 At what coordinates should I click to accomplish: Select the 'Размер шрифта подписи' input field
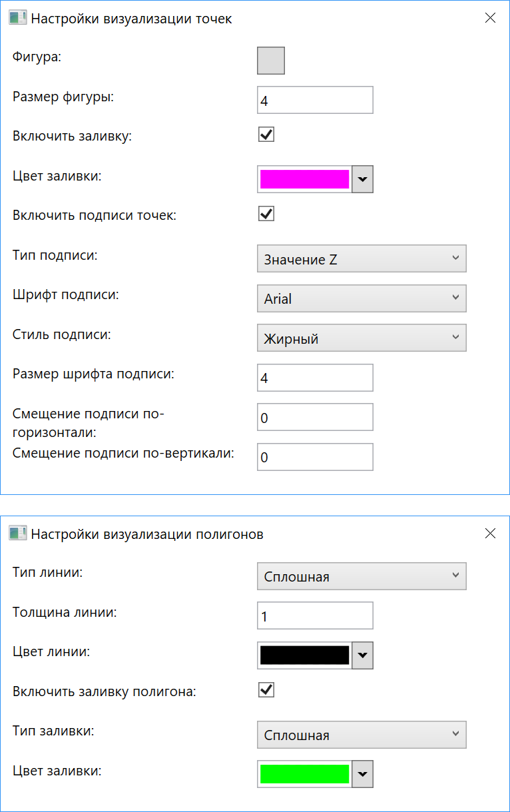point(314,377)
